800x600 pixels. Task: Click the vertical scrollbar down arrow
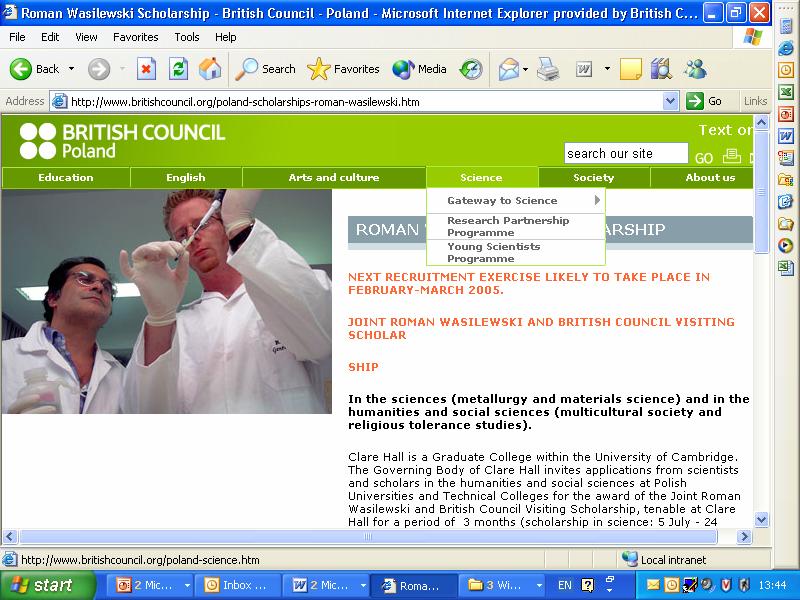click(x=761, y=520)
